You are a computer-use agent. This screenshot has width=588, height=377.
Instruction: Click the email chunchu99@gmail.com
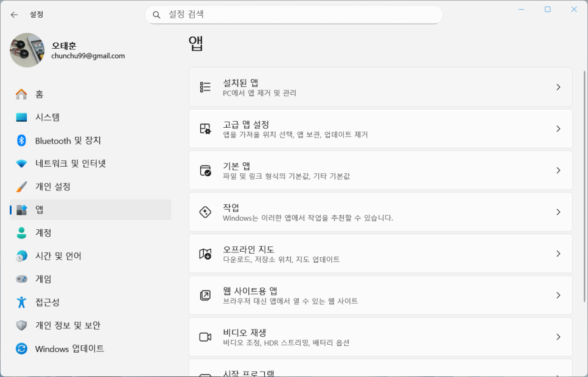tap(88, 56)
